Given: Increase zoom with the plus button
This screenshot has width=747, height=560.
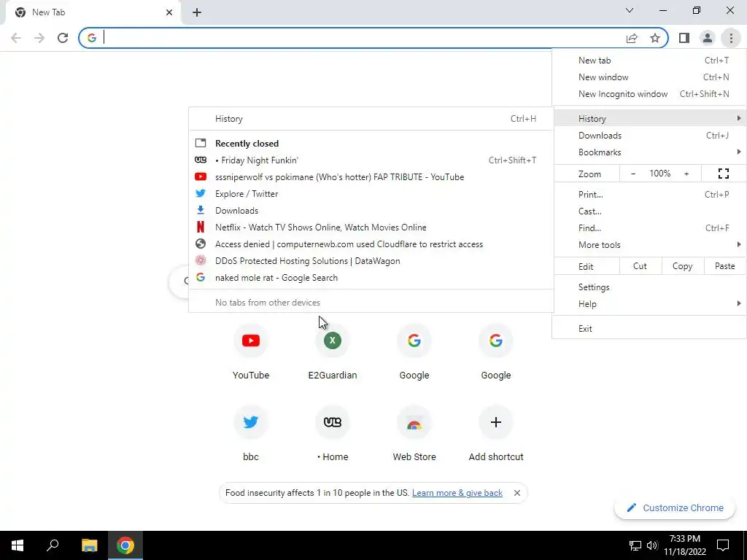Looking at the screenshot, I should pyautogui.click(x=686, y=174).
